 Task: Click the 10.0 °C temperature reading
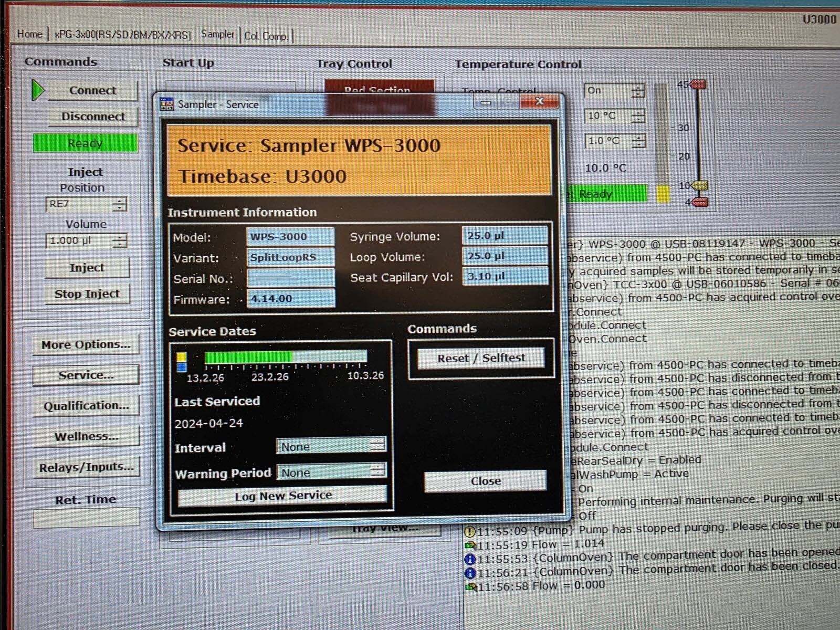(606, 168)
